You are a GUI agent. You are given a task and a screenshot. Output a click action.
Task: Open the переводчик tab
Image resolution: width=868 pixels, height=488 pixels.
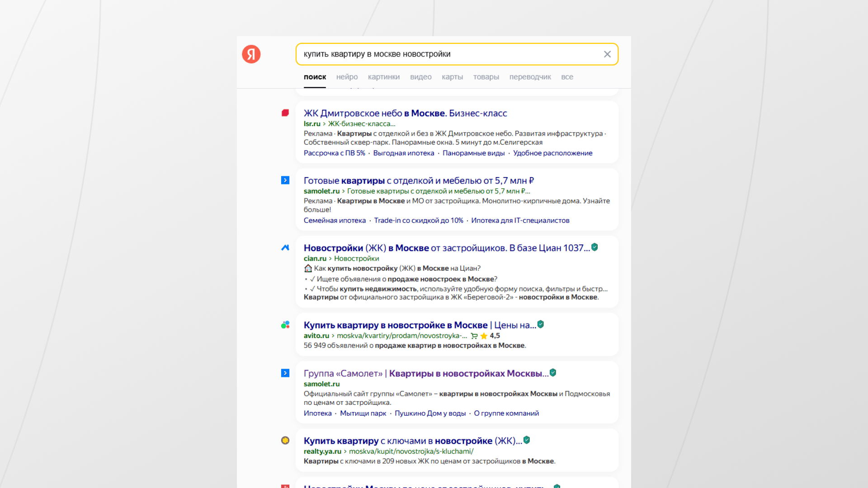530,77
